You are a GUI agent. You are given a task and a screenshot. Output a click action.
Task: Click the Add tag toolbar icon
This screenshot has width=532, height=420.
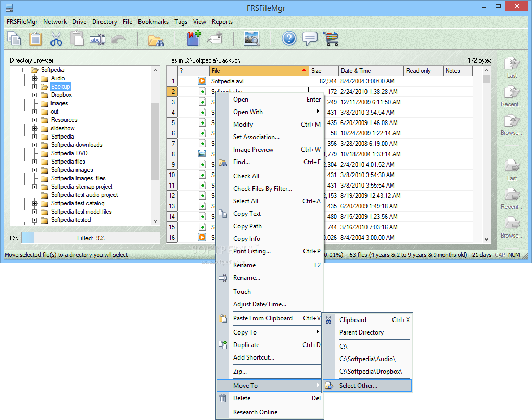[x=215, y=38]
